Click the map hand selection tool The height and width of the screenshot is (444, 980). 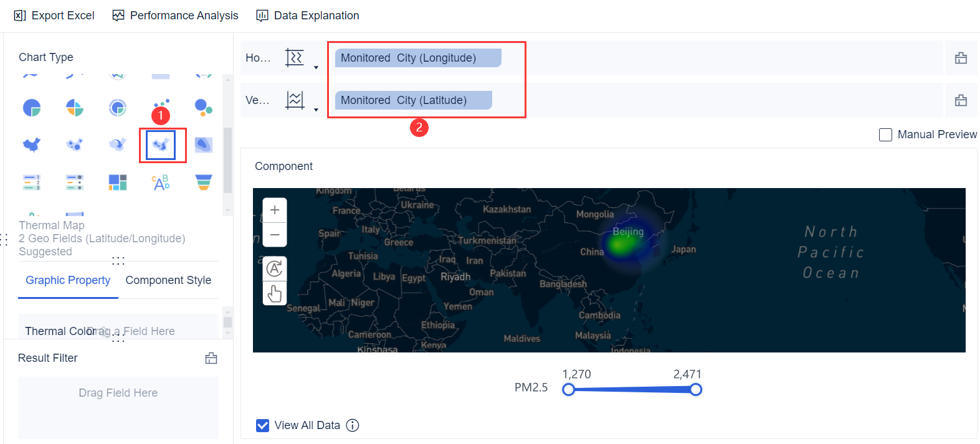click(x=275, y=293)
